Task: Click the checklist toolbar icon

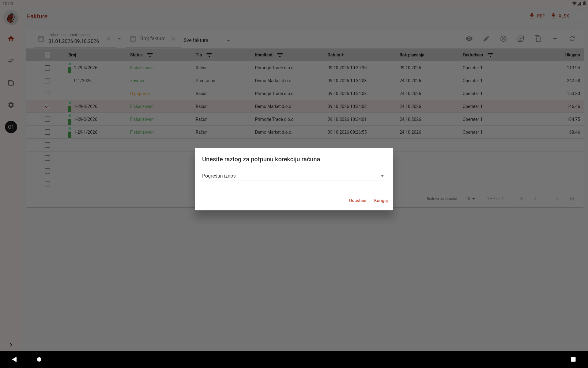Action: click(x=521, y=39)
